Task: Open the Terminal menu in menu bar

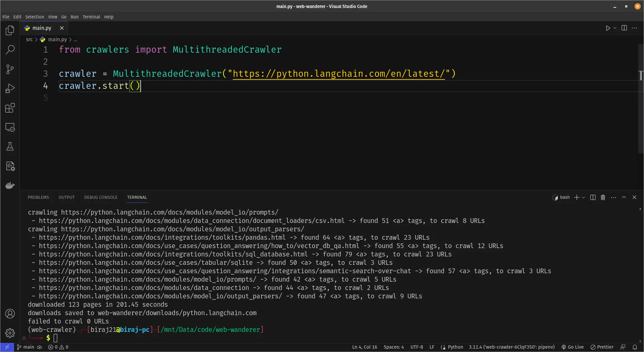Action: (91, 17)
